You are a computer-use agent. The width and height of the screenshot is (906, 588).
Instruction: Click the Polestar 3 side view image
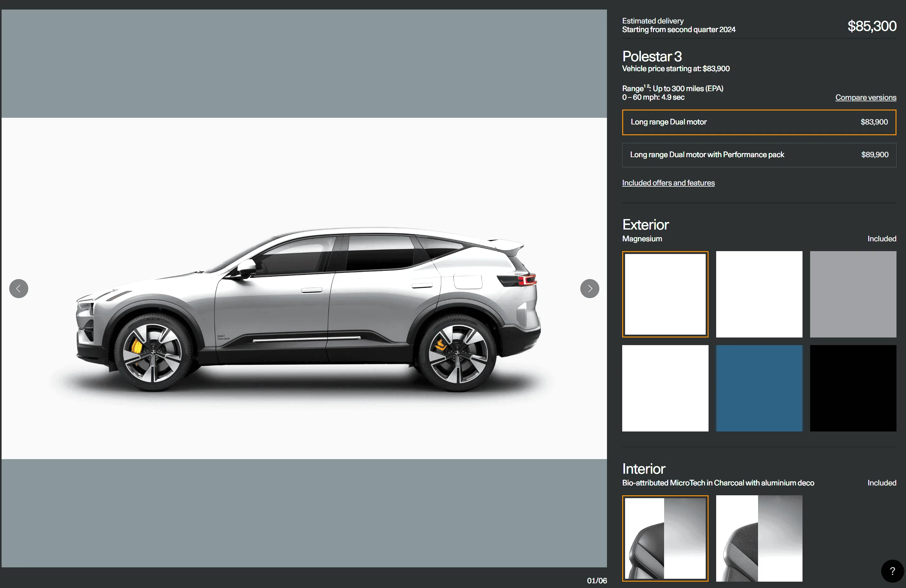304,288
